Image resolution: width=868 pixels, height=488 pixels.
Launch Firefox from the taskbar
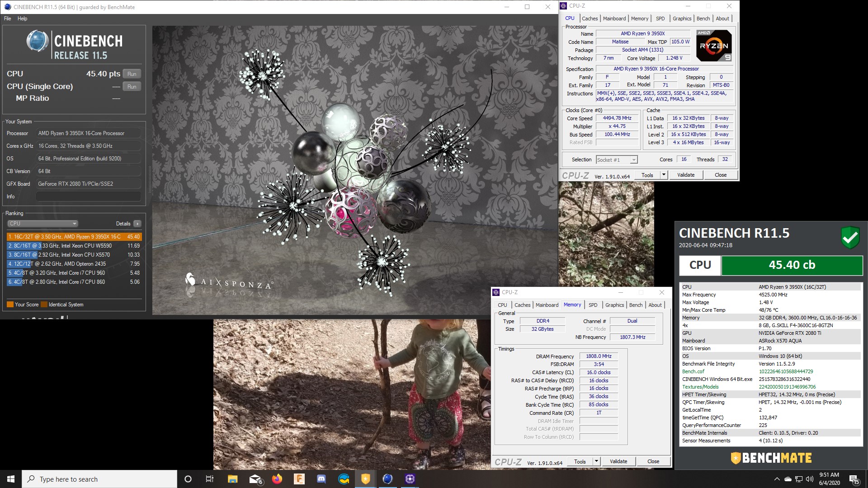pos(277,479)
